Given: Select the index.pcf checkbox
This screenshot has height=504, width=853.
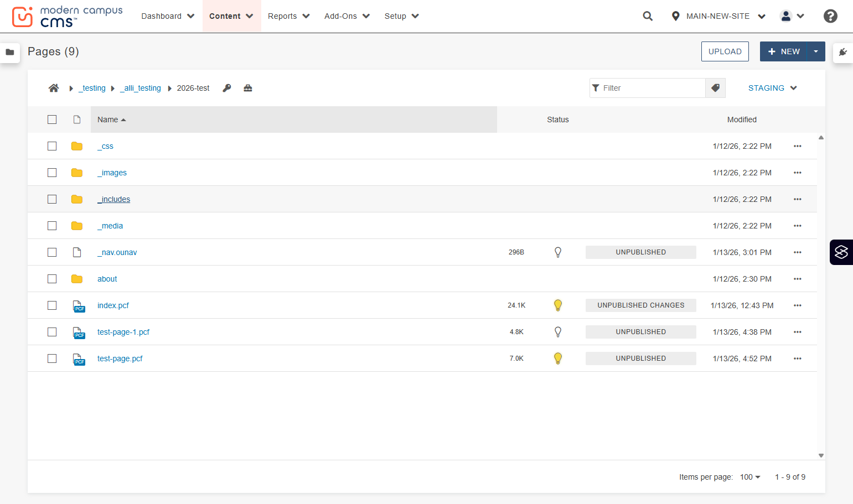Looking at the screenshot, I should coord(52,305).
